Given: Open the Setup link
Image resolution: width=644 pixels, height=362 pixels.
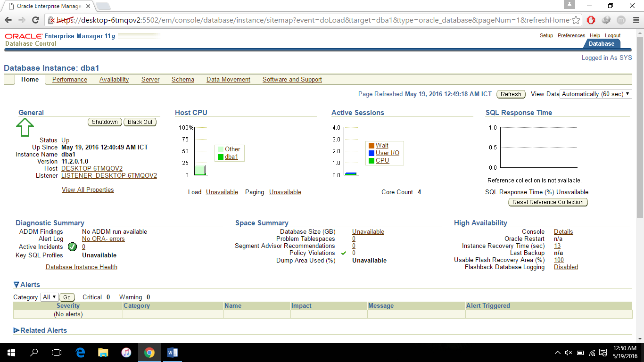Looking at the screenshot, I should (546, 36).
